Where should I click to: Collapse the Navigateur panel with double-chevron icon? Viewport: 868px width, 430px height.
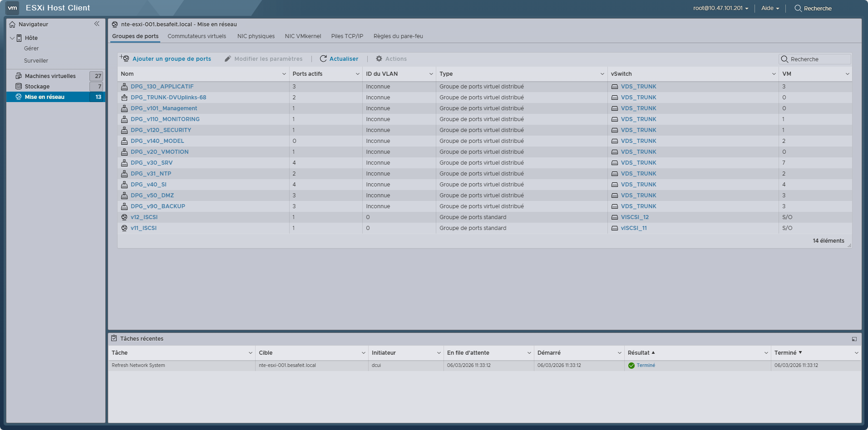[x=97, y=24]
